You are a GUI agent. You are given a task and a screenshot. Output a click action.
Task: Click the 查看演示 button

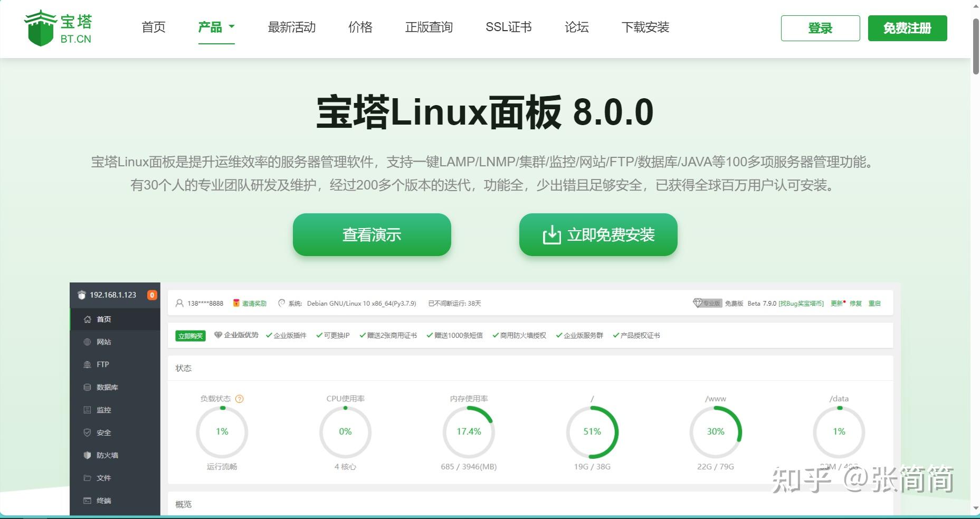372,234
